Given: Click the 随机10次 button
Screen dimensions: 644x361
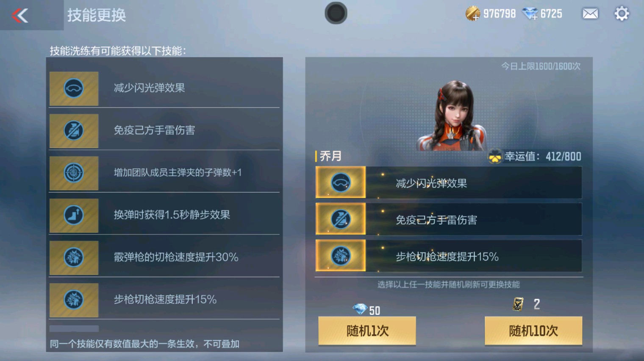Looking at the screenshot, I should (x=533, y=331).
